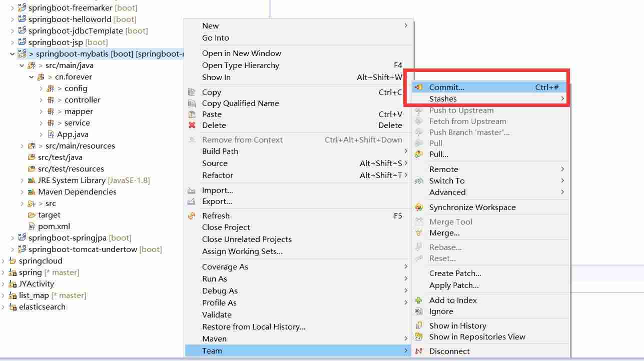This screenshot has width=644, height=361.
Task: Expand the Maven Dependencies node
Action: tap(22, 192)
